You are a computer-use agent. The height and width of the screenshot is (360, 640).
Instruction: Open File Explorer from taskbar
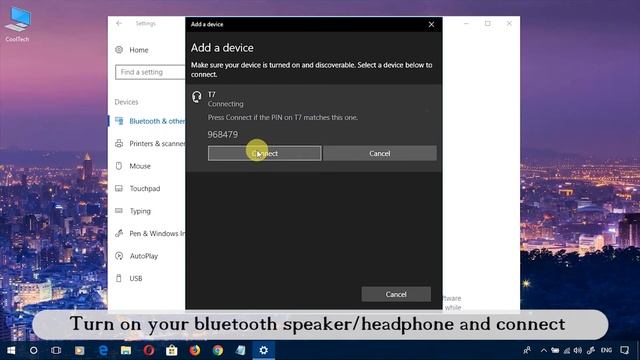(126, 350)
